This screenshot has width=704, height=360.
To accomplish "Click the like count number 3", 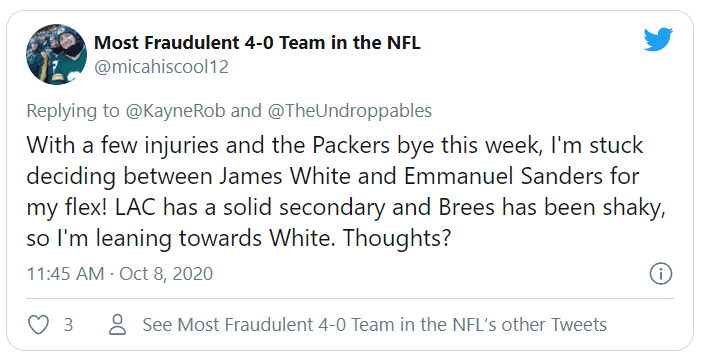I will click(68, 325).
